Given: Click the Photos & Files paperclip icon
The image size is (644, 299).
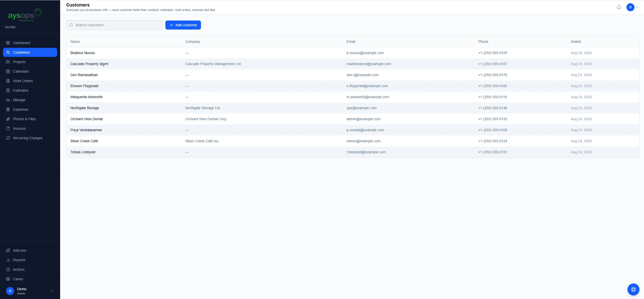Looking at the screenshot, I should pos(8,119).
